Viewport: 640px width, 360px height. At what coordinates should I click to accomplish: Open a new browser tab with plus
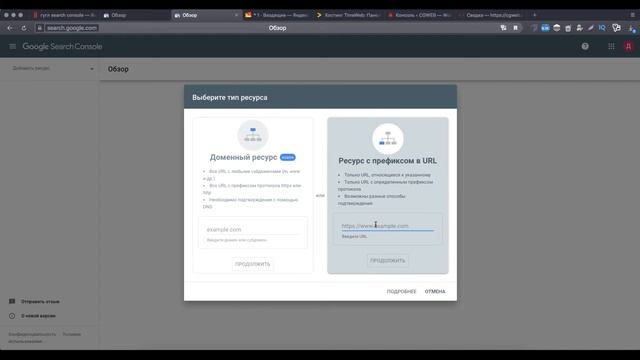534,15
